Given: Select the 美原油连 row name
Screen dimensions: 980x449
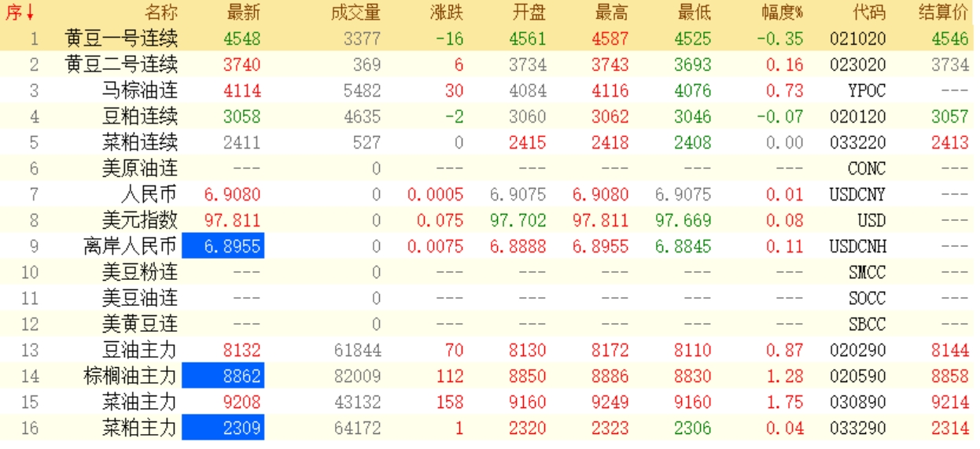Looking at the screenshot, I should pyautogui.click(x=139, y=168).
